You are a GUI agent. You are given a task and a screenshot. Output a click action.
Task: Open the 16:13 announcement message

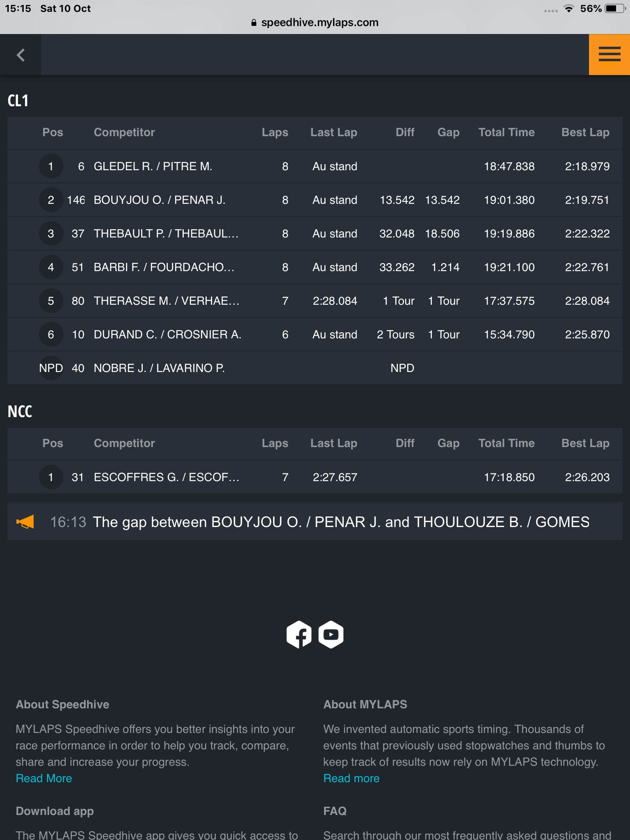click(315, 522)
